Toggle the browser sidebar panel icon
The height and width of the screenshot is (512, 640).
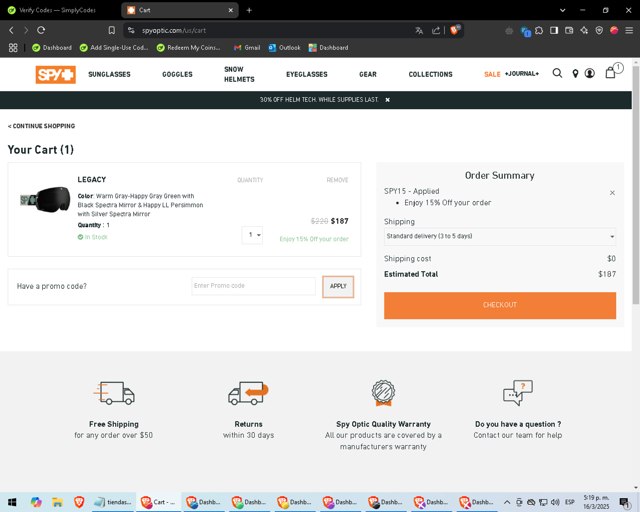coord(554,30)
